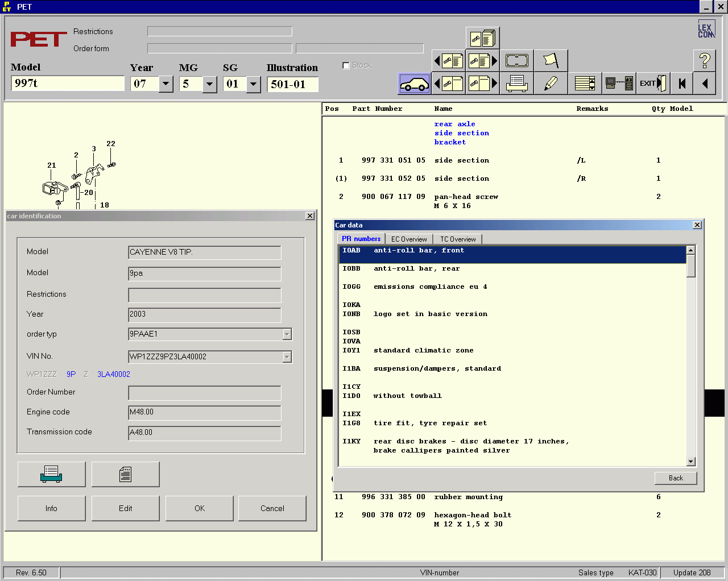This screenshot has height=581, width=728.
Task: Click the Model field showing 997t
Action: (68, 84)
